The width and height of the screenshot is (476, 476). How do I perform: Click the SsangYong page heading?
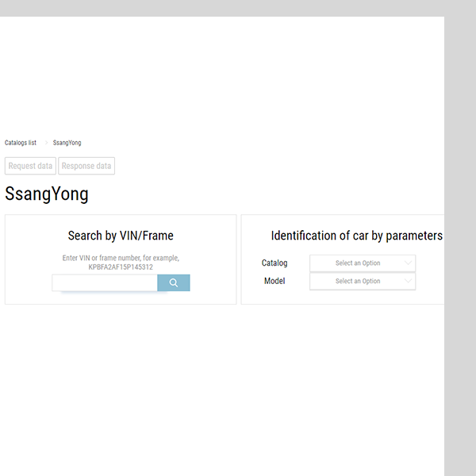pyautogui.click(x=47, y=194)
